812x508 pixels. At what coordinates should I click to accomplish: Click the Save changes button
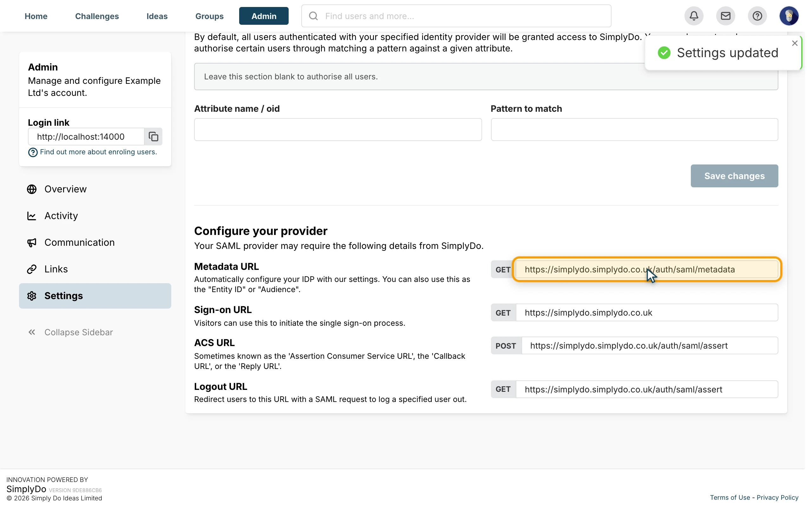(x=734, y=176)
